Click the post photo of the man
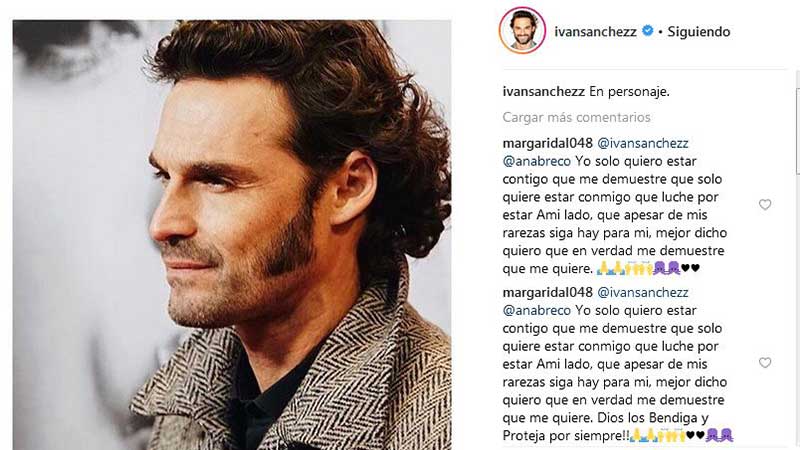 pyautogui.click(x=232, y=235)
